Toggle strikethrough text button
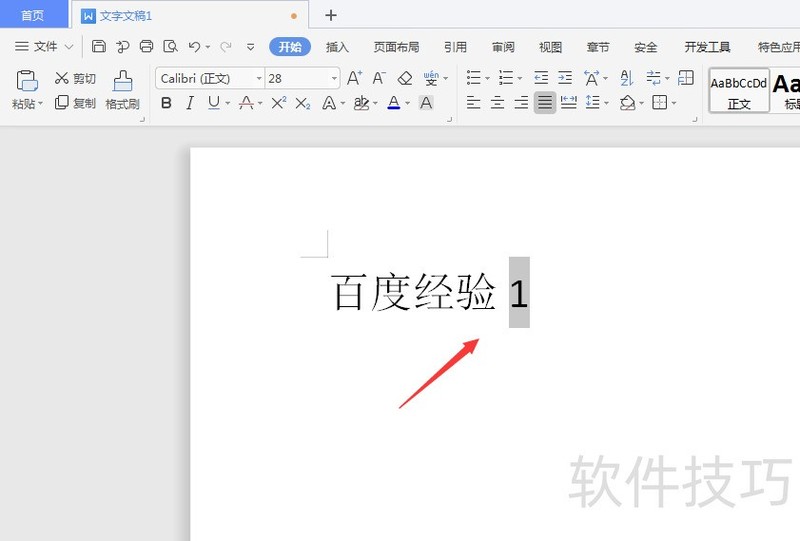Image resolution: width=800 pixels, height=541 pixels. pyautogui.click(x=246, y=103)
